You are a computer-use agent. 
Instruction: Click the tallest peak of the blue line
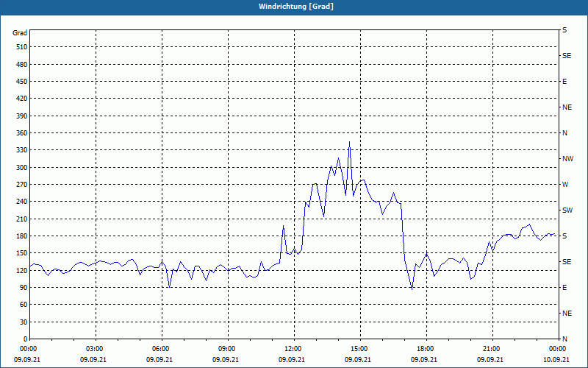(350, 142)
